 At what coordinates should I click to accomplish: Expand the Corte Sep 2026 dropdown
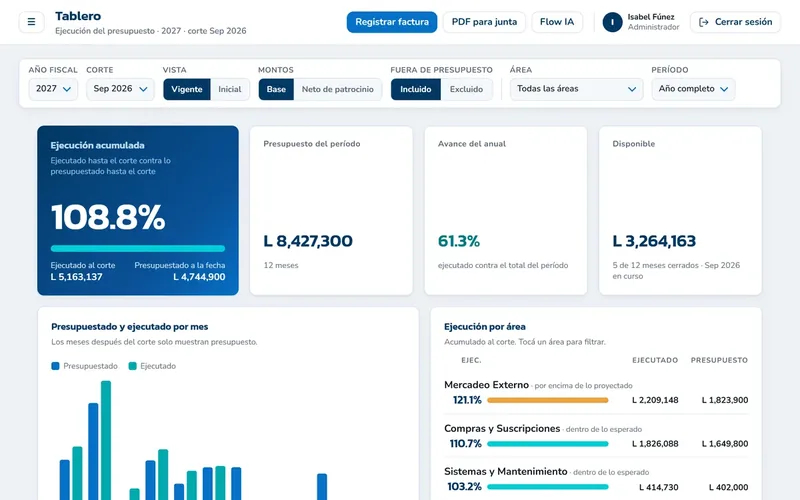pyautogui.click(x=120, y=89)
